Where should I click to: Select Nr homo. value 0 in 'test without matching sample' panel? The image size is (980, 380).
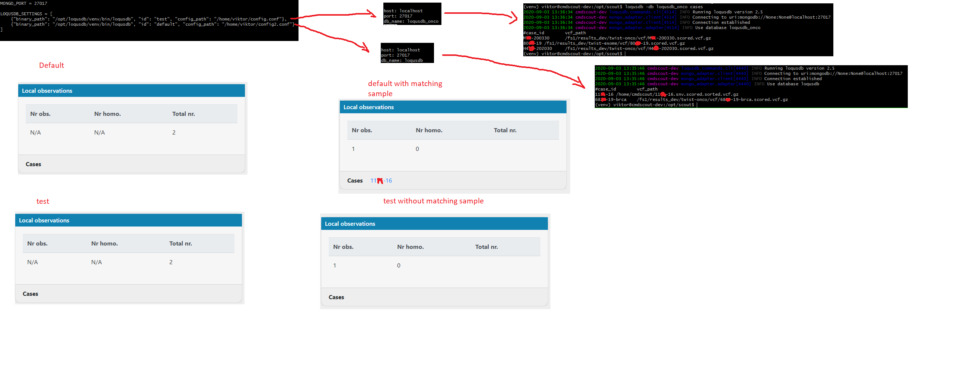pos(399,265)
